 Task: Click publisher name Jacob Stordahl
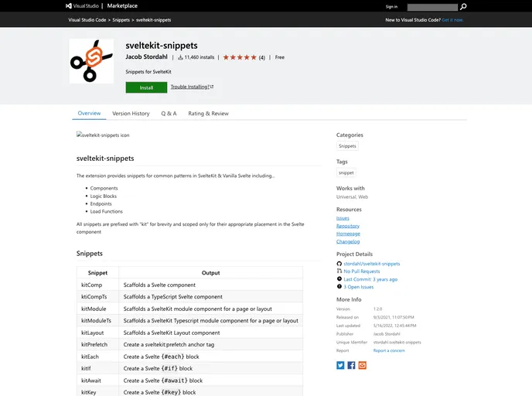[147, 56]
